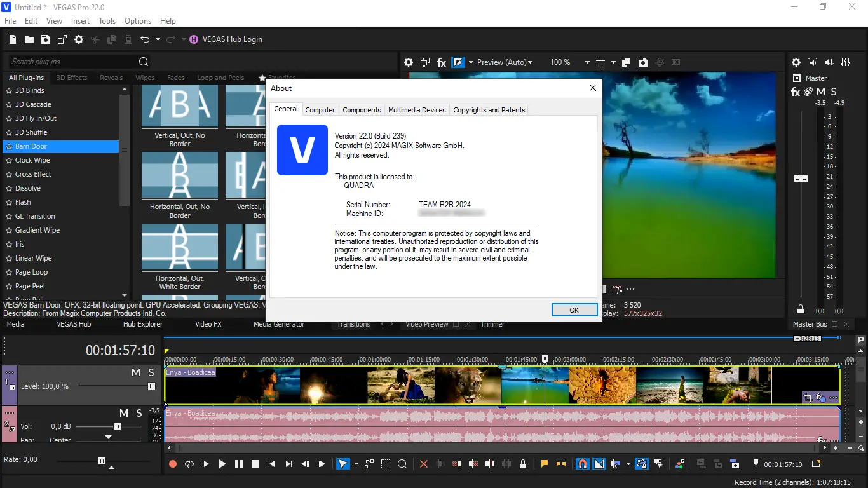Select the Media Generator tab

pos(279,324)
